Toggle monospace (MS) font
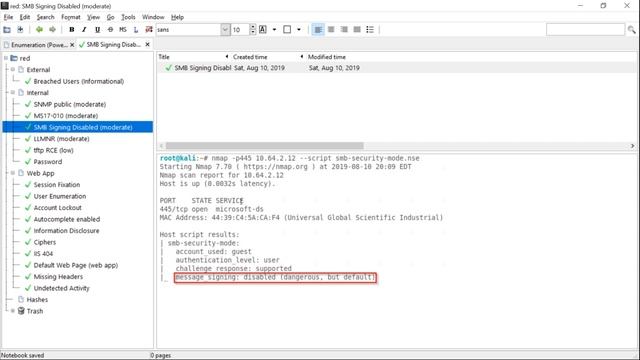 point(123,29)
